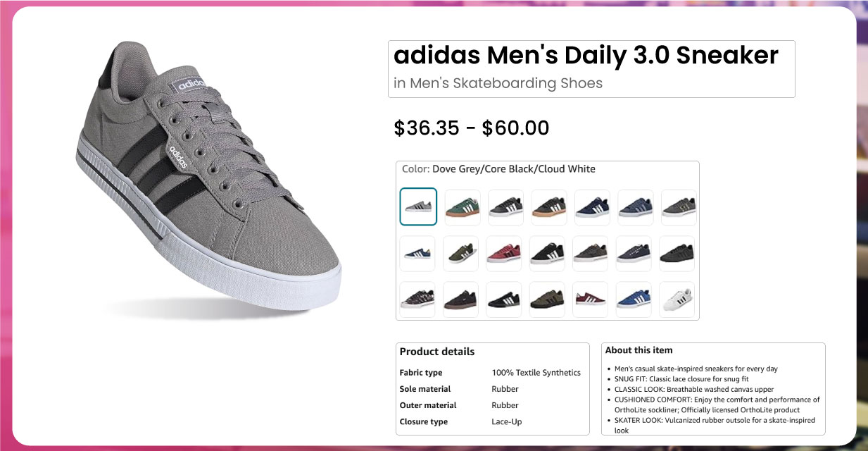The width and height of the screenshot is (868, 451).
Task: Pick the burgundy sneaker with white stripes
Action: pyautogui.click(x=591, y=299)
